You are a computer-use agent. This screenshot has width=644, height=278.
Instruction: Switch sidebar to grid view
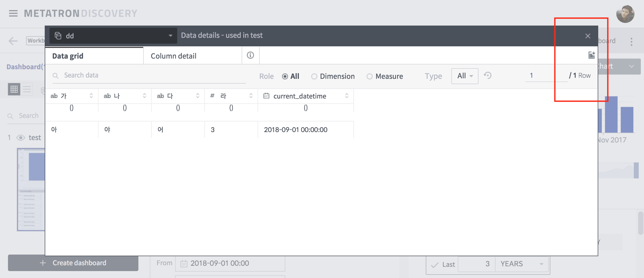pos(14,89)
